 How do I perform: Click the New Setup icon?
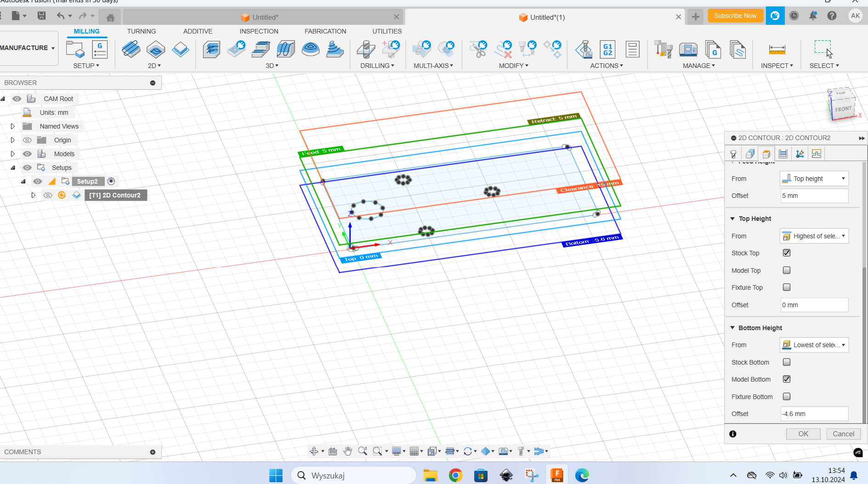coord(75,49)
